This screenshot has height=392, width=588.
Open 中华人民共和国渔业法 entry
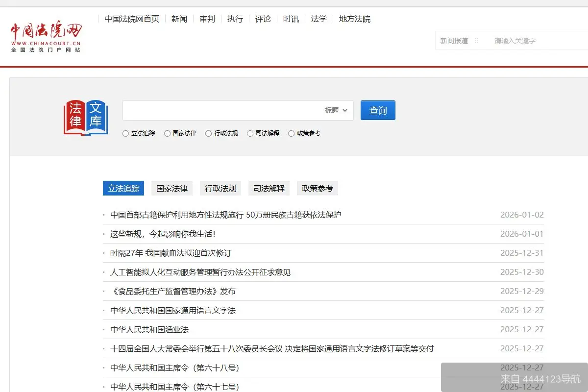[148, 329]
